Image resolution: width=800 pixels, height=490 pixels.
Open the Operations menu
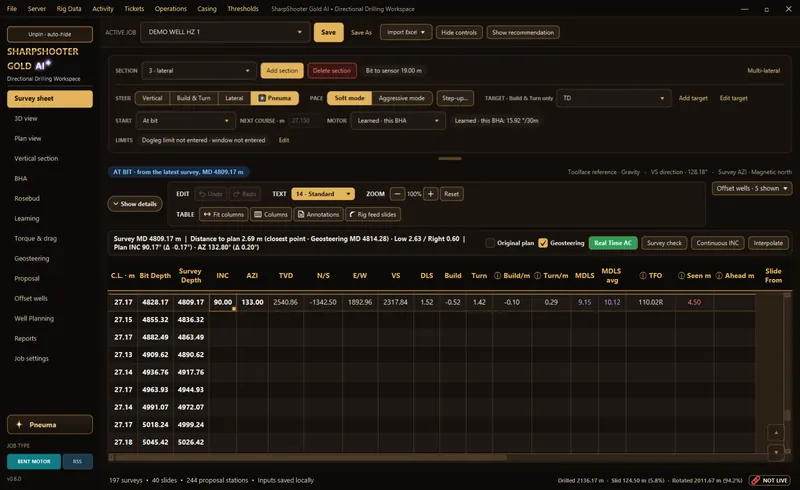[170, 9]
